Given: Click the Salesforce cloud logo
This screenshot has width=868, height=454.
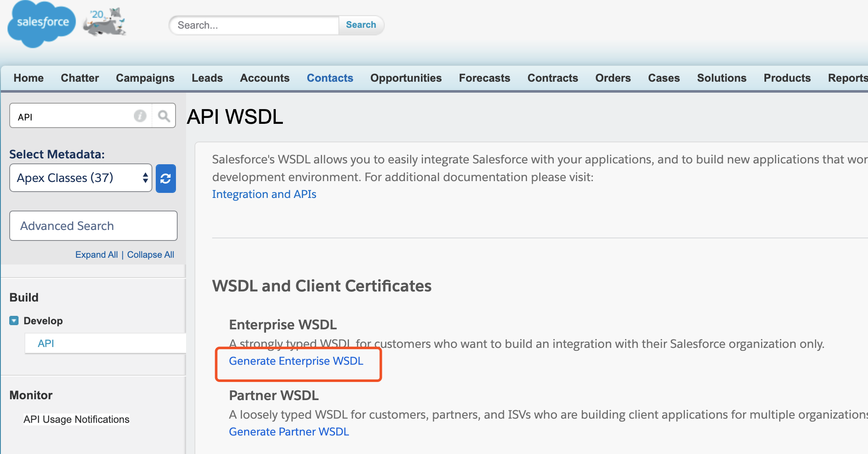Looking at the screenshot, I should [41, 23].
